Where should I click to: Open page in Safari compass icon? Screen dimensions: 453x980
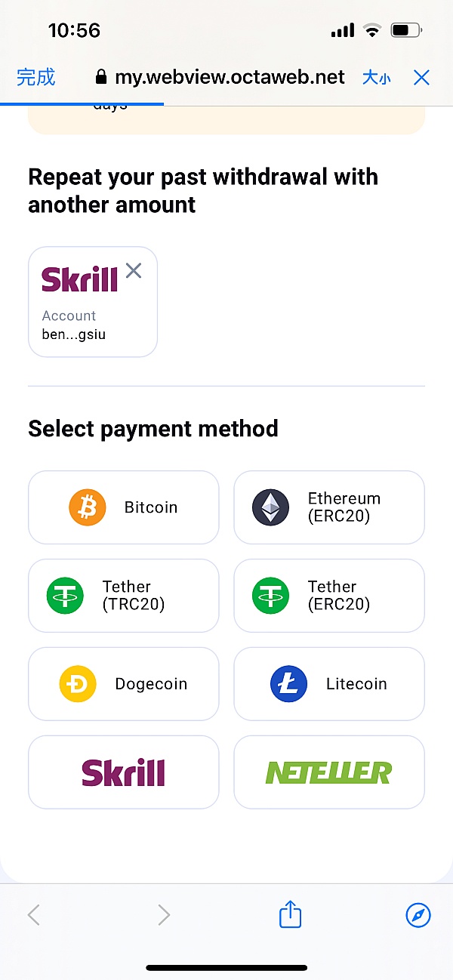(x=418, y=916)
